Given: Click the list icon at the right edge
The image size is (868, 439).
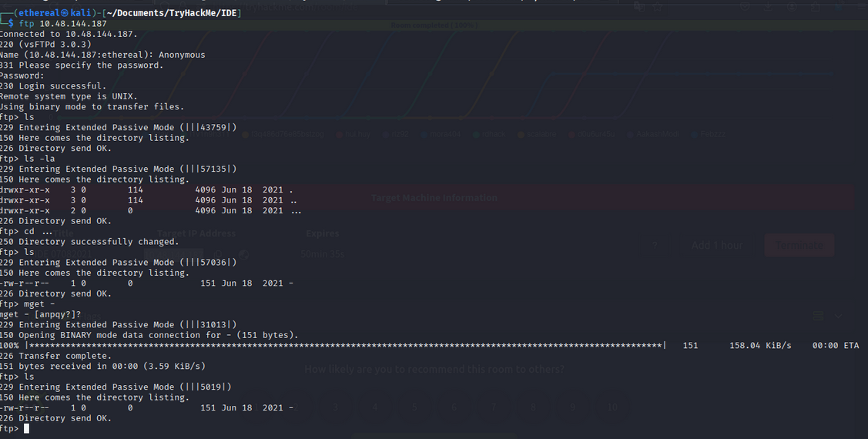Looking at the screenshot, I should [819, 316].
